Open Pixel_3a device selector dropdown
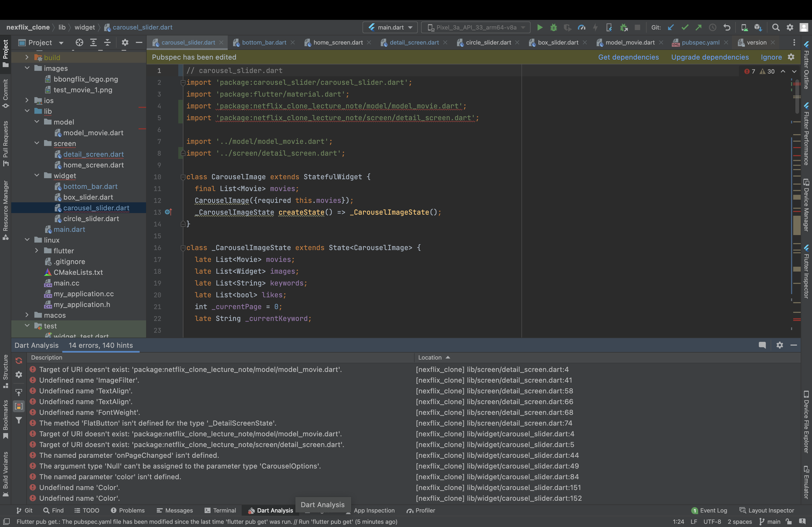 [476, 27]
